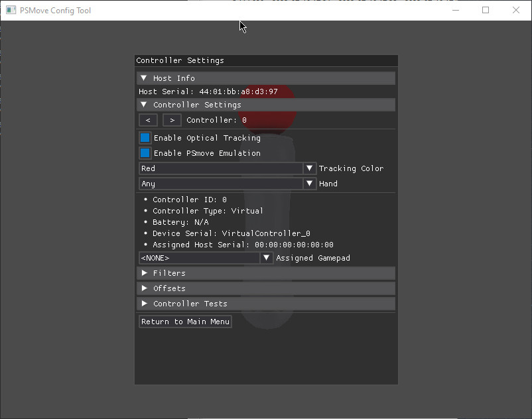This screenshot has width=532, height=419.
Task: Click the Assigned Gamepad label
Action: pos(313,258)
